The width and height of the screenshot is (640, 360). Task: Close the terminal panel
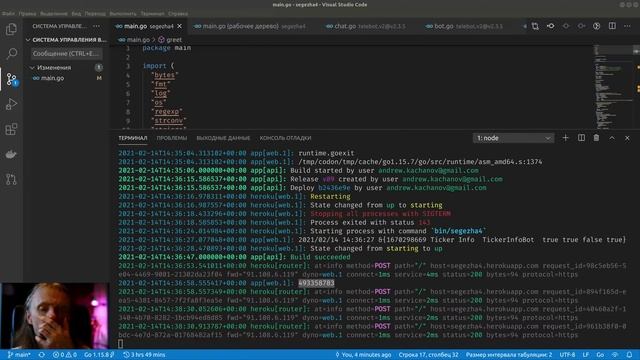pos(627,138)
